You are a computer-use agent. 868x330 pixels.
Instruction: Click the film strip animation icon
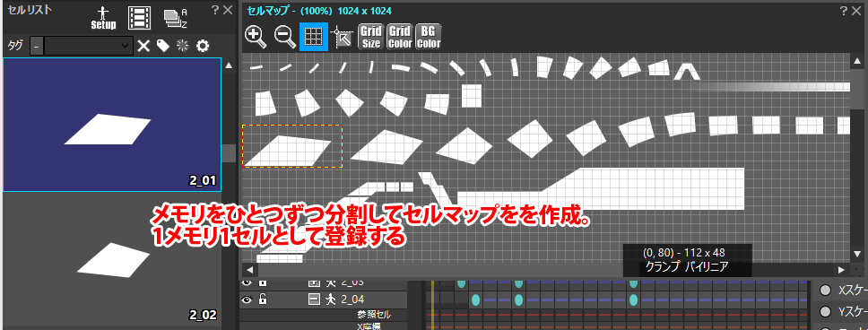click(x=139, y=18)
